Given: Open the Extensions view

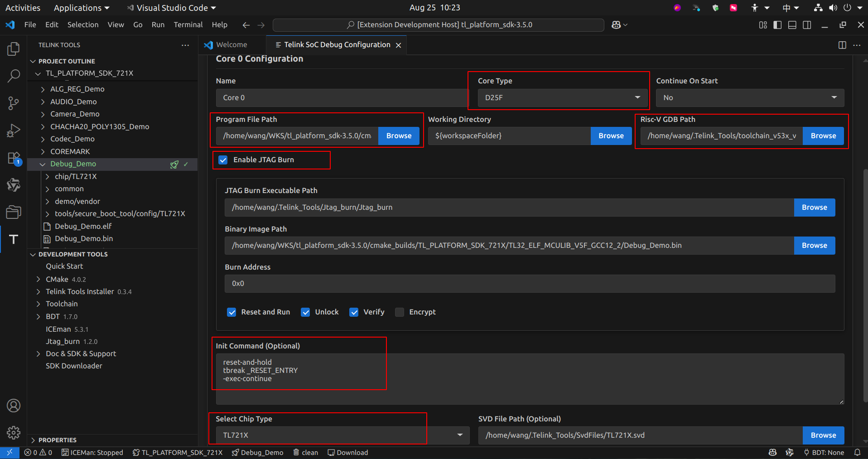Looking at the screenshot, I should [14, 158].
